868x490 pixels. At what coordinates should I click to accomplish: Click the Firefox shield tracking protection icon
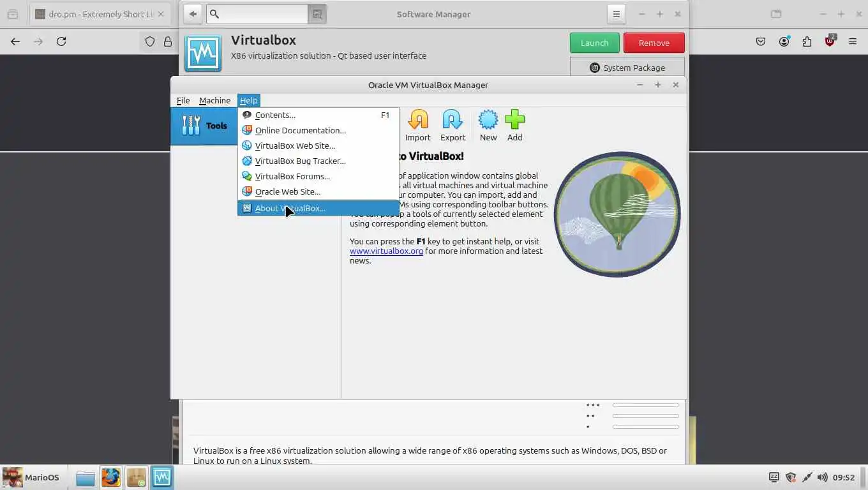click(150, 41)
